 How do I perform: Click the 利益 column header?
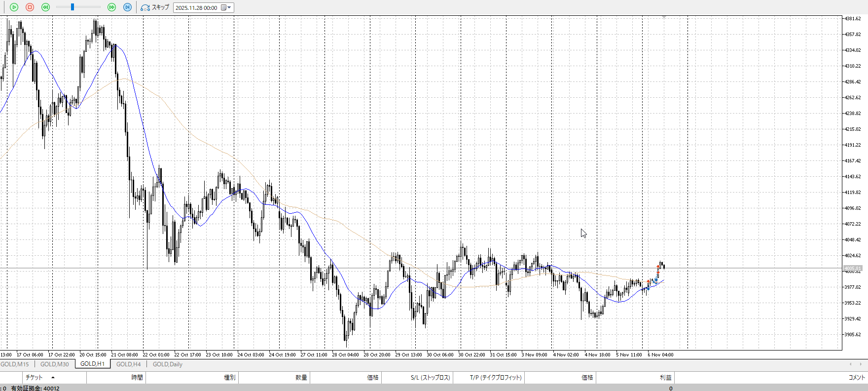click(x=665, y=378)
